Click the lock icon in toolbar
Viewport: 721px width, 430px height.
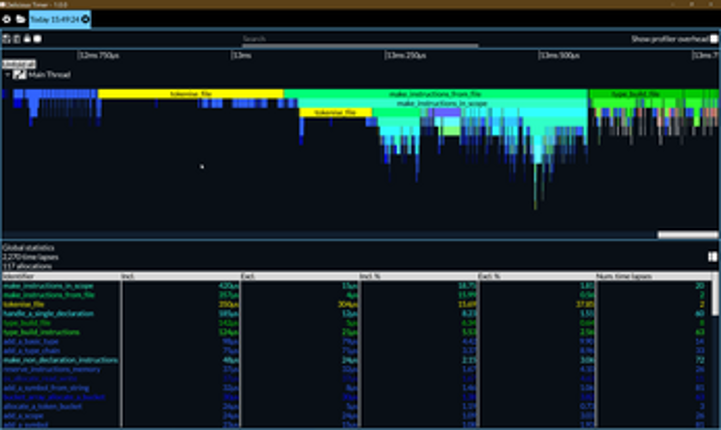click(x=26, y=39)
